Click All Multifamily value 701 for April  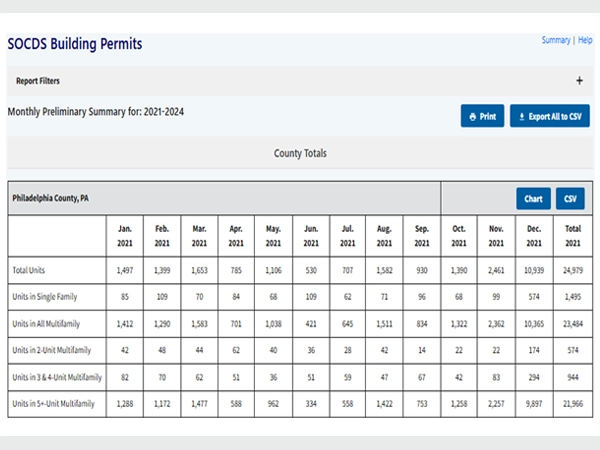coord(236,324)
